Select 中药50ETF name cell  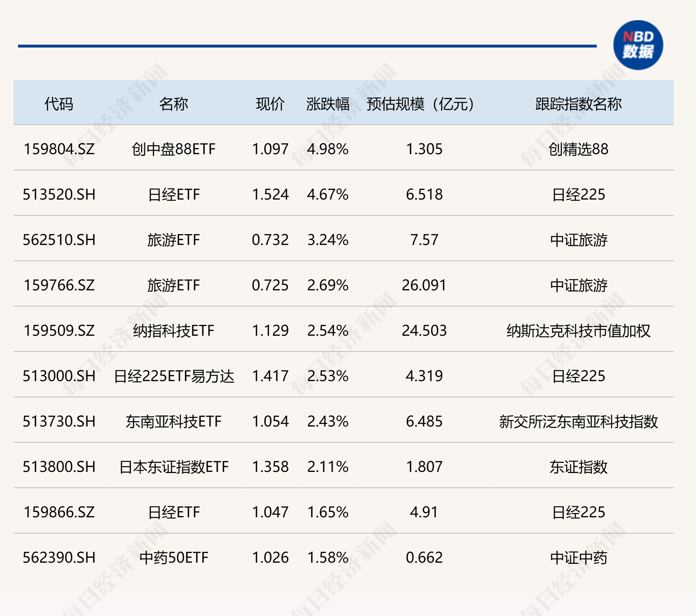174,558
